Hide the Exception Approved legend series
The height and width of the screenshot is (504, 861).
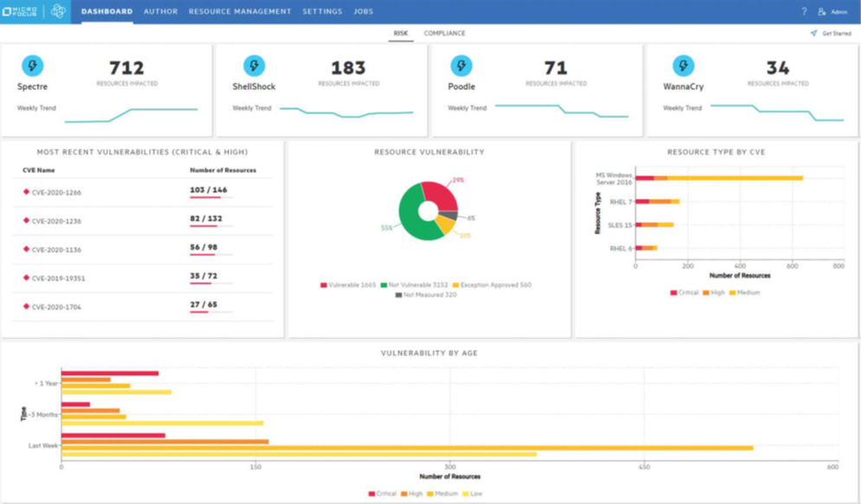[492, 284]
